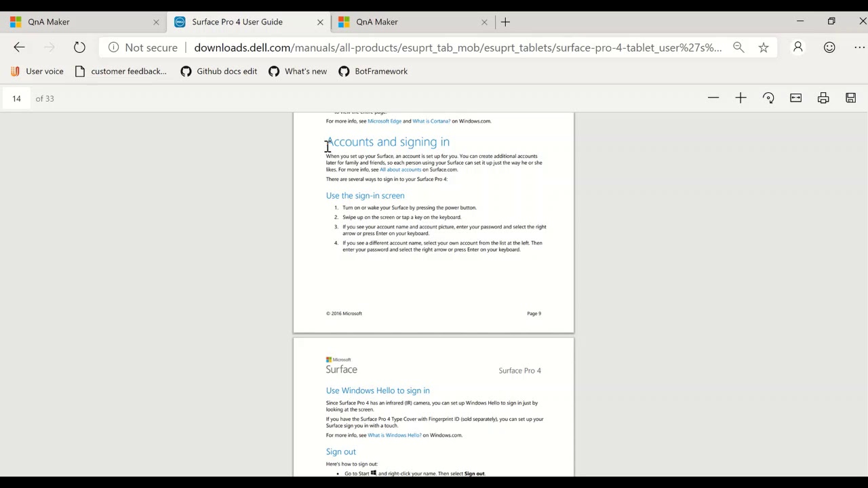The image size is (868, 488).
Task: Open Github docs edit bookmark
Action: coord(219,71)
